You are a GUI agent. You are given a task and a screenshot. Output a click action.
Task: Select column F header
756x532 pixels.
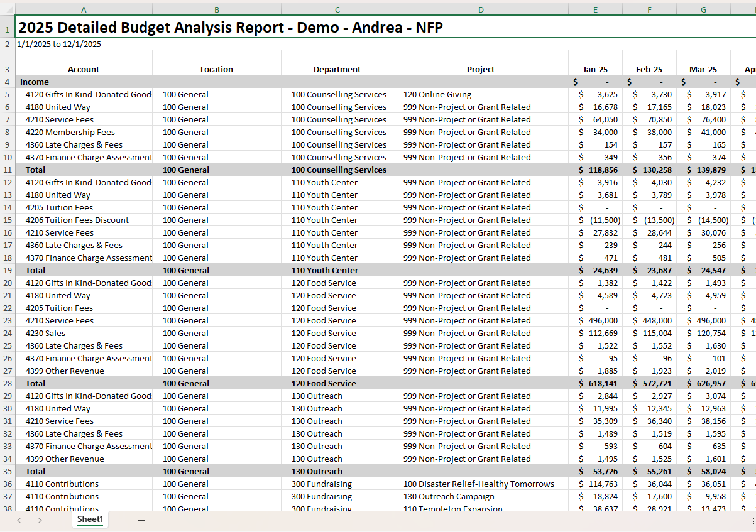click(x=649, y=9)
